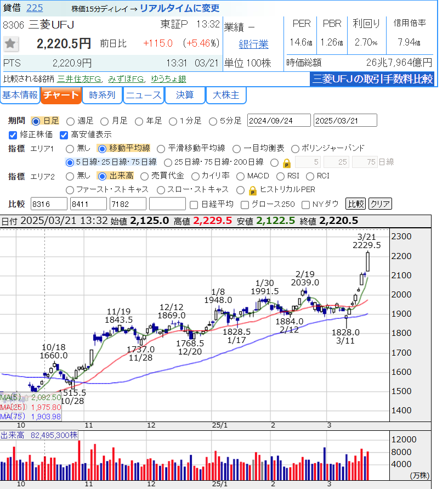The height and width of the screenshot is (489, 448).
Task: Click the lock icon beside custom moving-average fields
Action: click(x=286, y=162)
